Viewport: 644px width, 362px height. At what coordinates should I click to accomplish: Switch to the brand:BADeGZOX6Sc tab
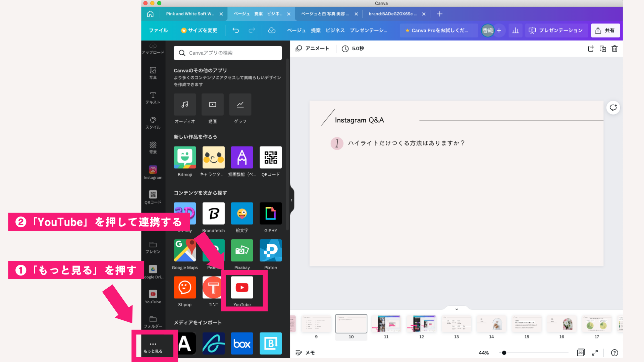(x=392, y=14)
